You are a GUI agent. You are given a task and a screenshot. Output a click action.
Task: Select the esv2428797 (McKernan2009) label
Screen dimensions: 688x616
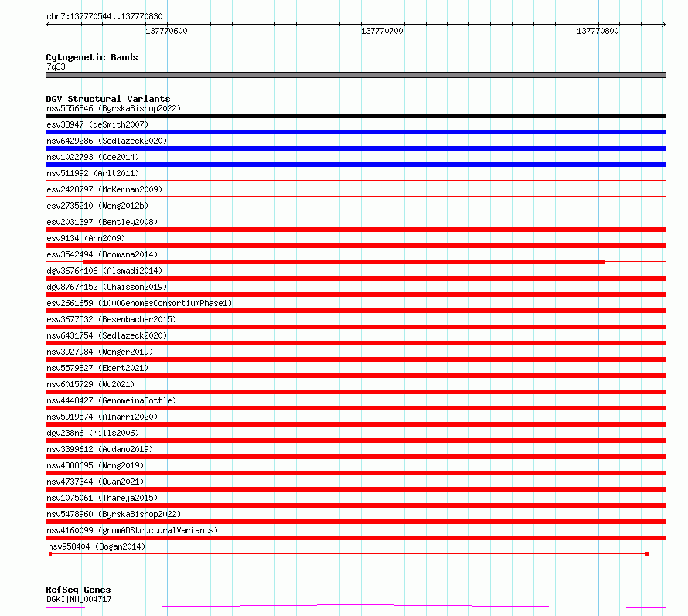pos(104,189)
